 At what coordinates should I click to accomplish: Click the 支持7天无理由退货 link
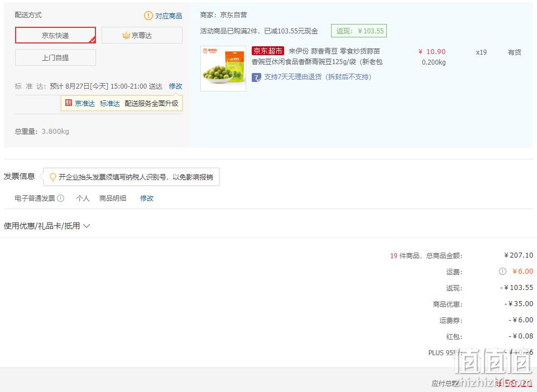(318, 77)
